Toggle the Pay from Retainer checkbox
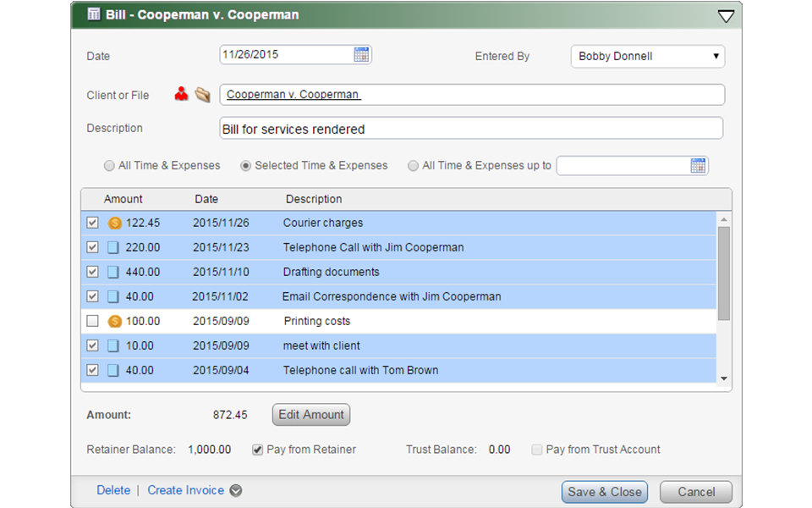Screen dimensions: 812x508 pos(257,450)
